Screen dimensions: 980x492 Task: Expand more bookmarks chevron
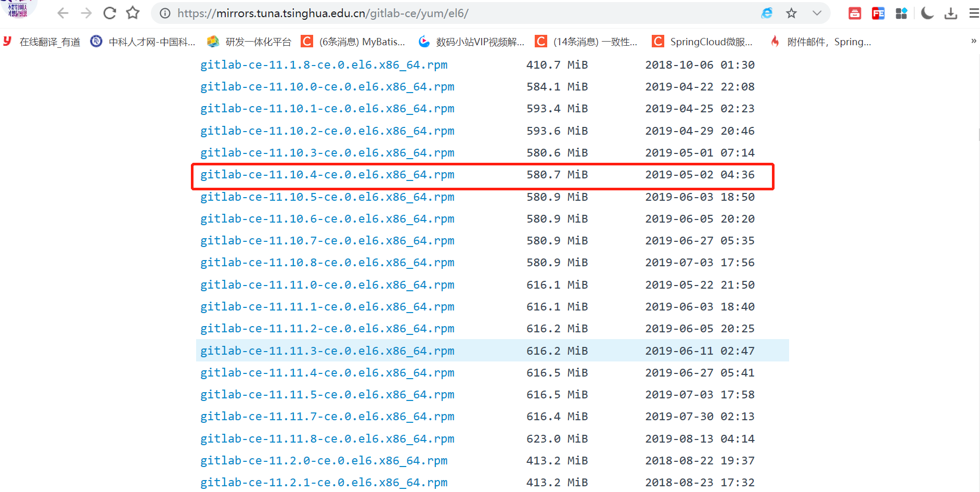pos(973,41)
